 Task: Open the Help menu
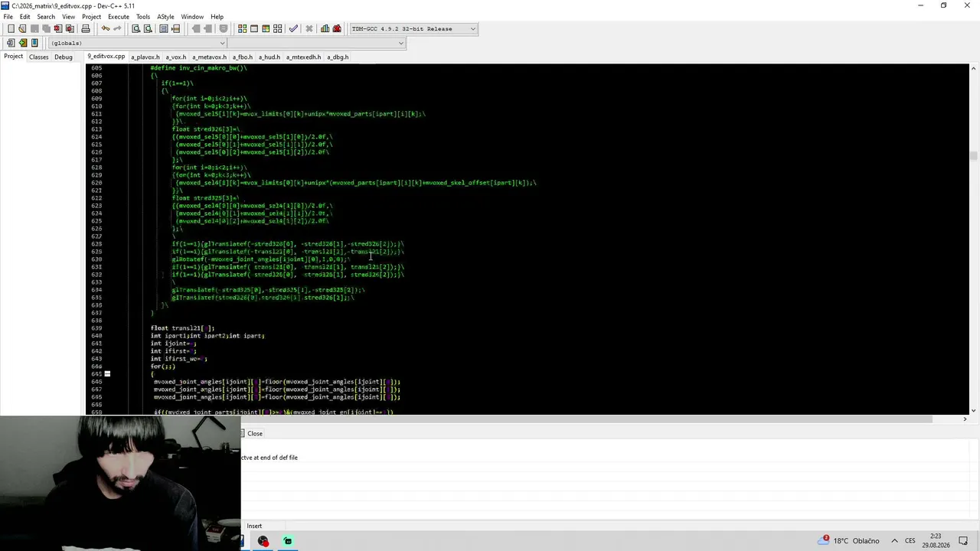pos(217,17)
